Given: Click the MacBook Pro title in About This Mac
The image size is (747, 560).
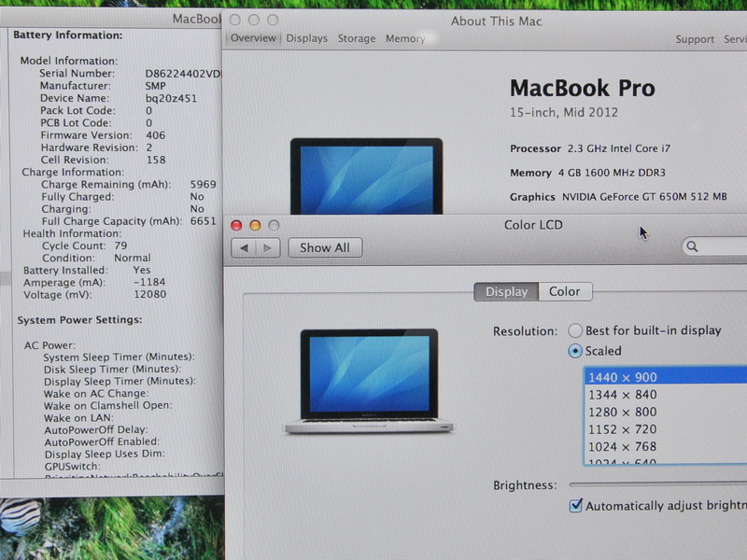Looking at the screenshot, I should (x=583, y=88).
